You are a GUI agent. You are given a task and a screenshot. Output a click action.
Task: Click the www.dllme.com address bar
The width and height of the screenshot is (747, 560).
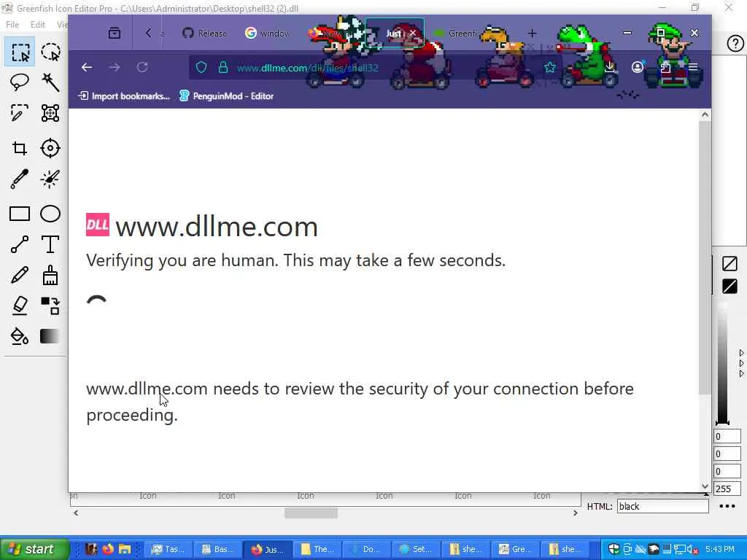[308, 68]
